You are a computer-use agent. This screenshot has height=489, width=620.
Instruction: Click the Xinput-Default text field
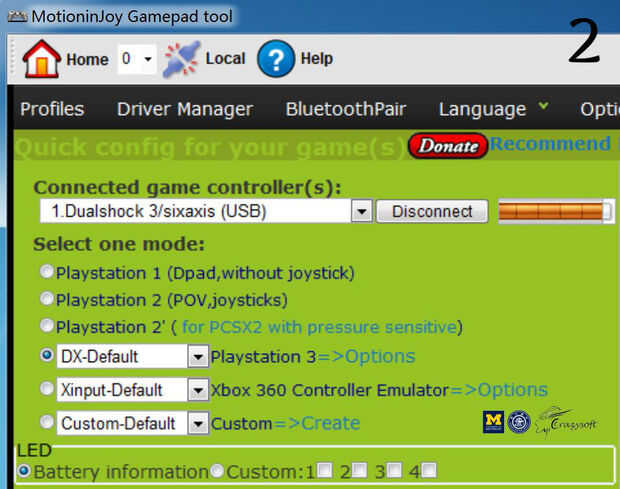pos(122,390)
